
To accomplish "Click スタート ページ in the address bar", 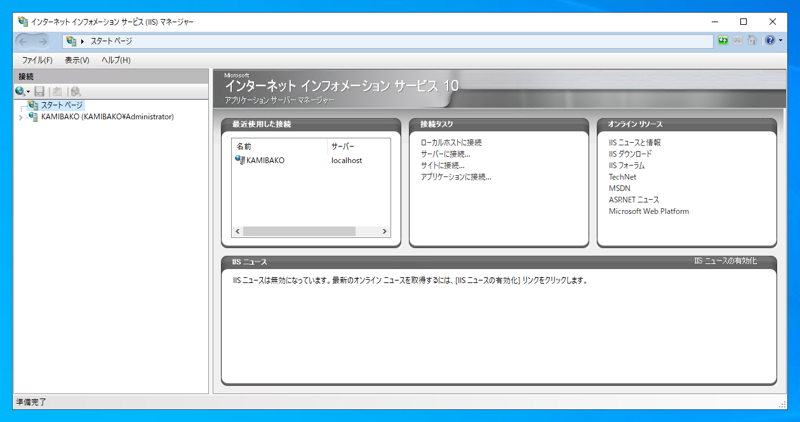I will [x=111, y=41].
